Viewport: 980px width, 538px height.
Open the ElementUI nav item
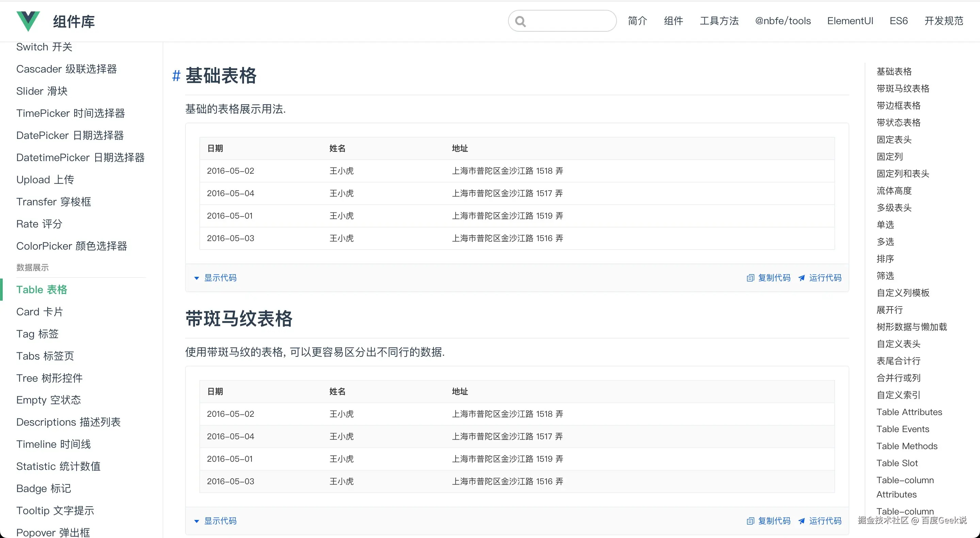(850, 21)
